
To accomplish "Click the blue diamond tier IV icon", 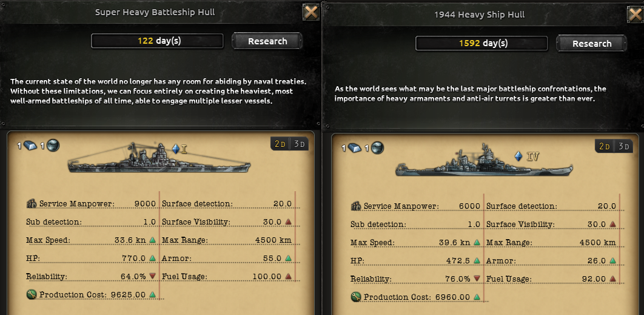I will (x=518, y=157).
